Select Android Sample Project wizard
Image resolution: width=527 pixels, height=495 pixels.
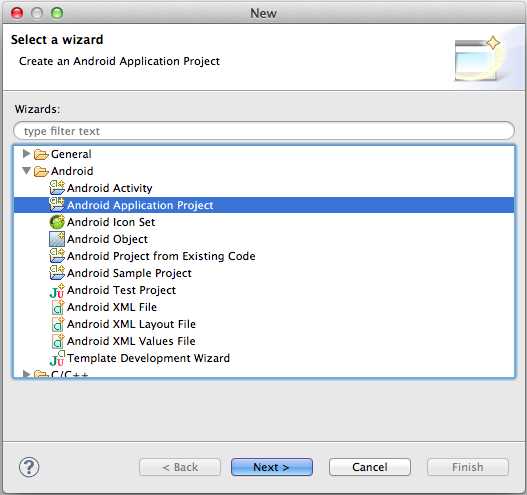pos(129,273)
